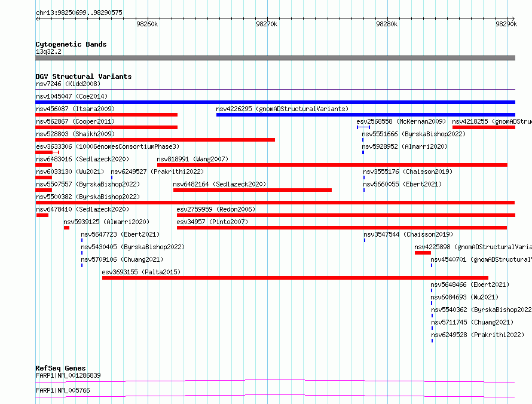Image resolution: width=532 pixels, height=404 pixels.
Task: Select the red nsv5939125 variant block
Action: coord(66,228)
